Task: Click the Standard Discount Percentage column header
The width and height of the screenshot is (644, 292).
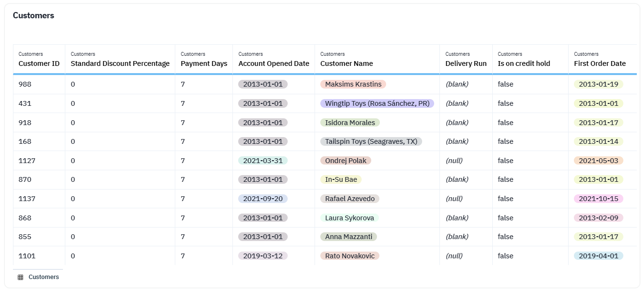Action: [120, 63]
